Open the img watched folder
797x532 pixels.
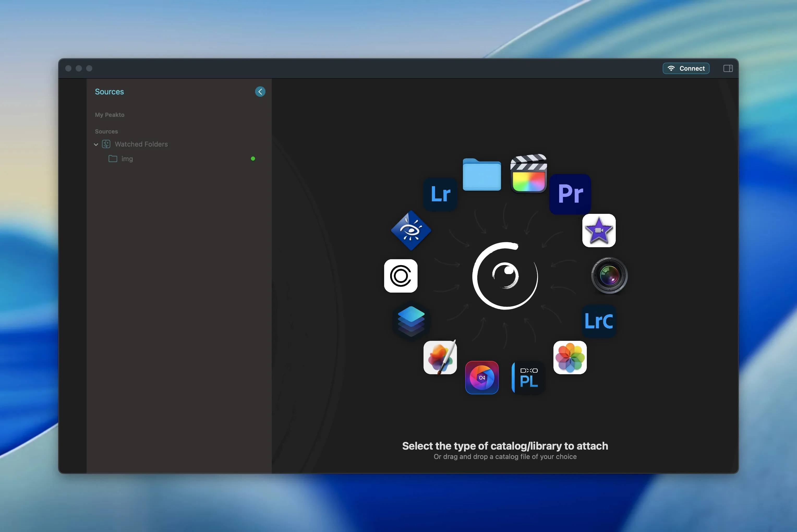pyautogui.click(x=127, y=159)
